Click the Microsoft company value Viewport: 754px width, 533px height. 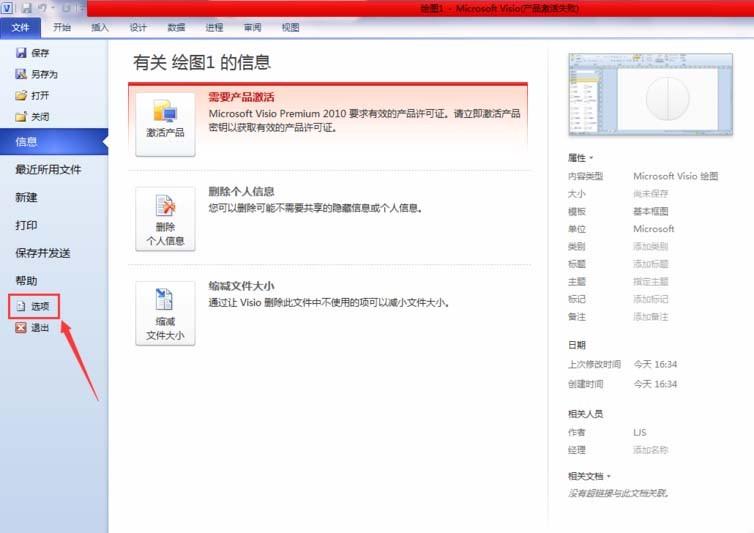(x=653, y=229)
